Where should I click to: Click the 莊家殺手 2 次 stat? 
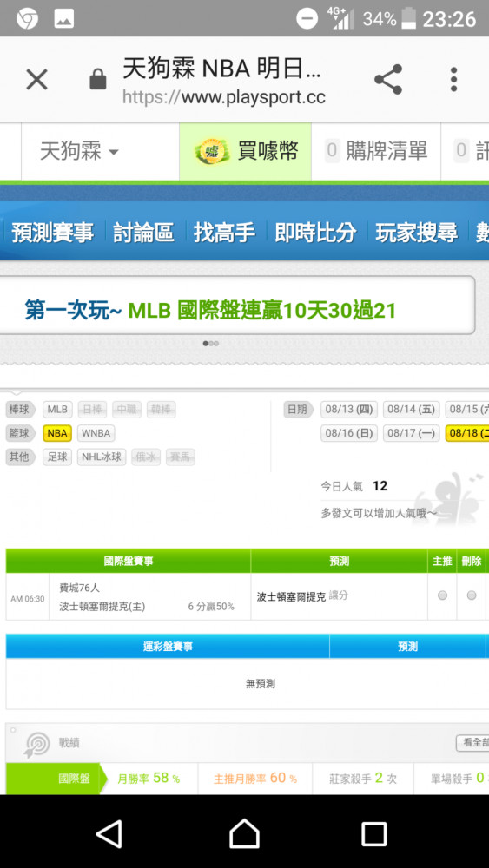coord(363,779)
